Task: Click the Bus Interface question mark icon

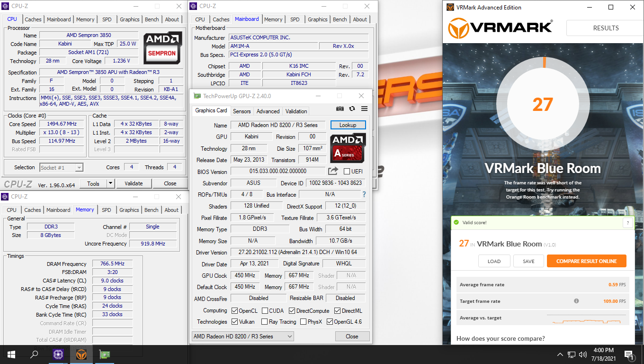Action: pyautogui.click(x=364, y=194)
